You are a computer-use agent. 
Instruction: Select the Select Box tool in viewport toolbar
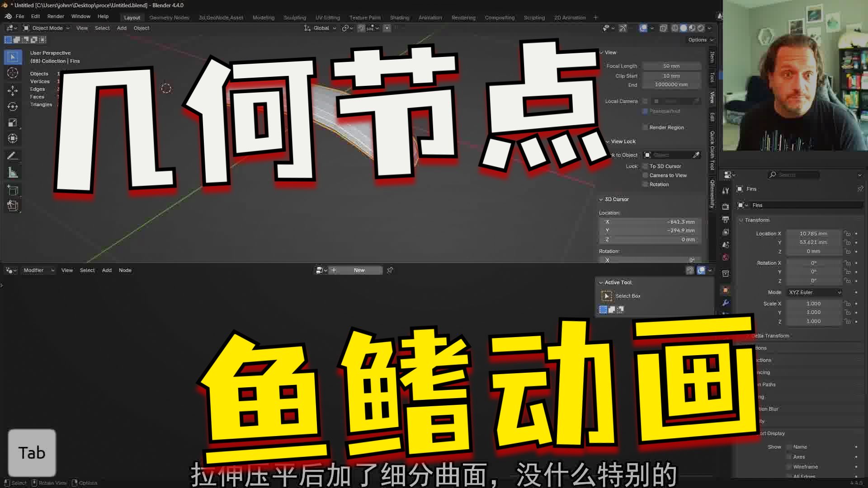[13, 57]
